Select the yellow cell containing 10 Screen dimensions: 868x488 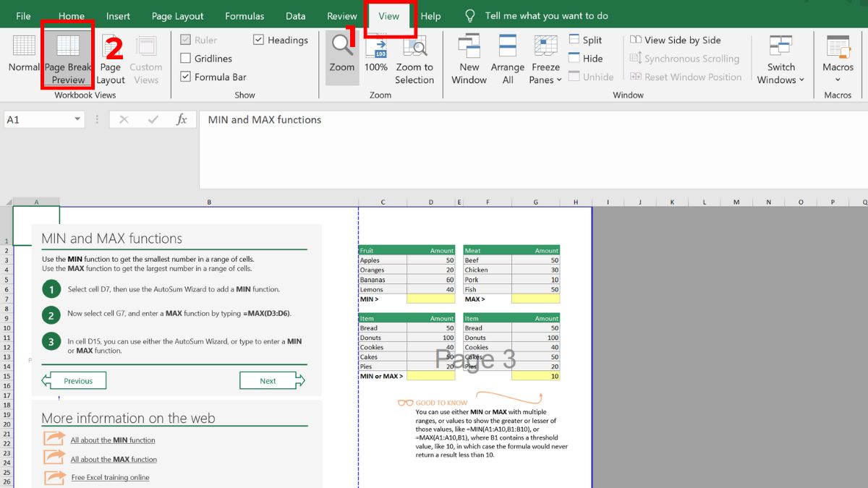[x=535, y=376]
